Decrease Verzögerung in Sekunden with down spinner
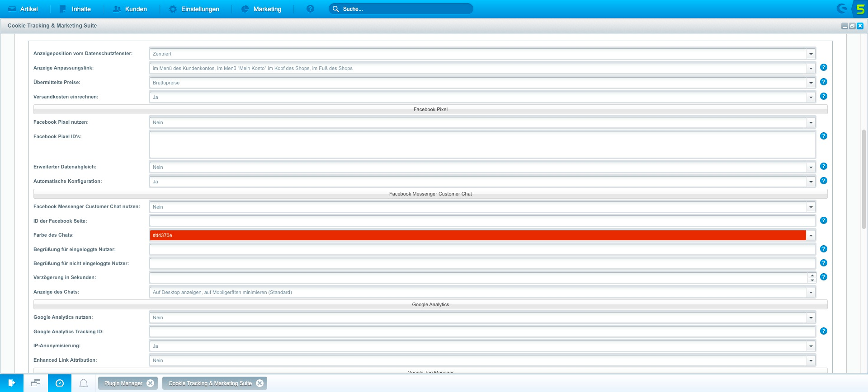The height and width of the screenshot is (392, 868). point(812,280)
